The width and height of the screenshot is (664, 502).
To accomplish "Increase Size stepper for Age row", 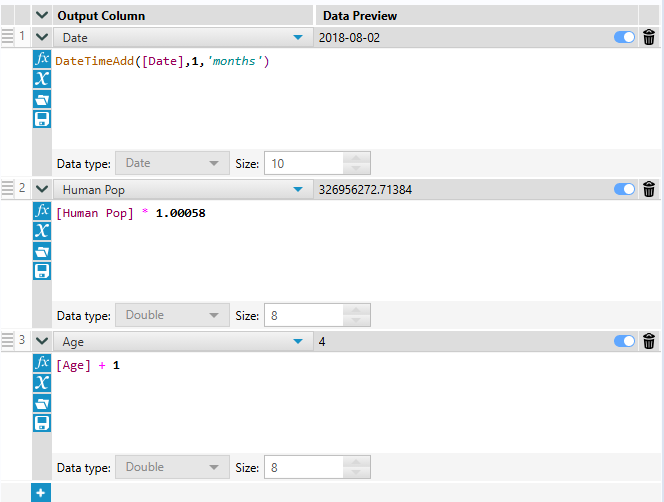I will (x=356, y=462).
